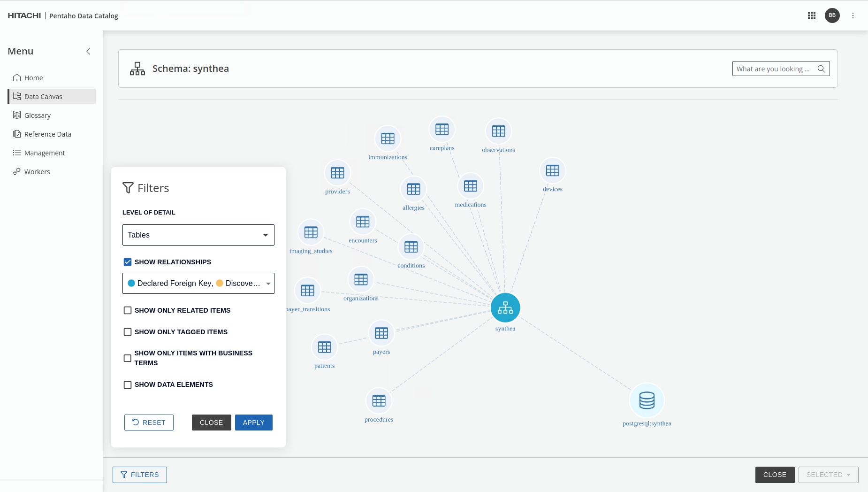Open Reference Data menu item
The width and height of the screenshot is (868, 492).
pyautogui.click(x=47, y=134)
